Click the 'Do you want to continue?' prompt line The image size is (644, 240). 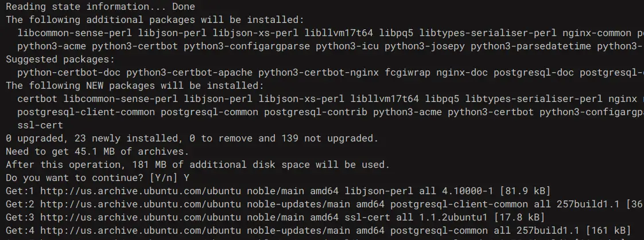click(x=98, y=178)
